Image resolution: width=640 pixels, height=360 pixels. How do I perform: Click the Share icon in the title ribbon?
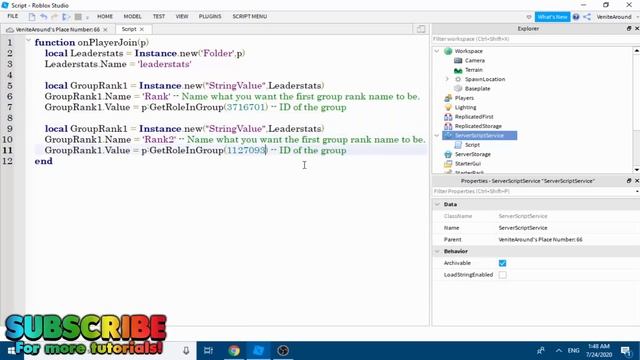587,17
